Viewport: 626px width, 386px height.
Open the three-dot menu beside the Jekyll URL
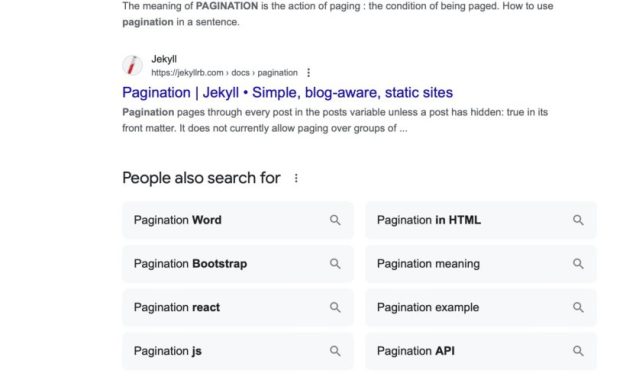point(308,73)
